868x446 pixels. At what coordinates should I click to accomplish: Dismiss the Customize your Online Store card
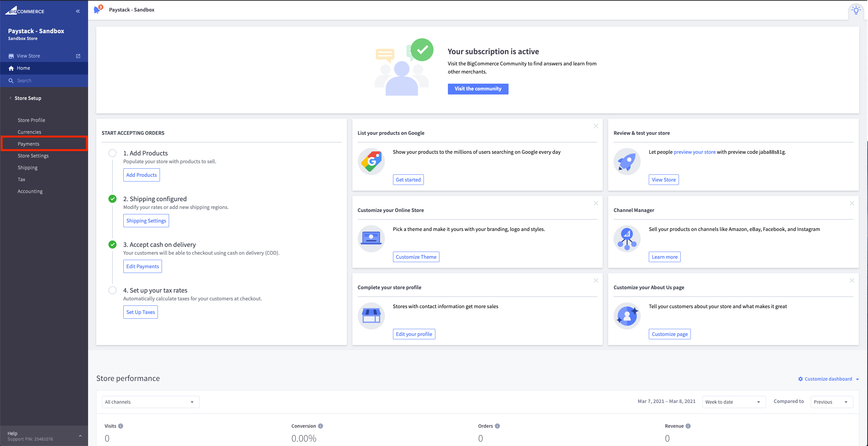pyautogui.click(x=596, y=203)
